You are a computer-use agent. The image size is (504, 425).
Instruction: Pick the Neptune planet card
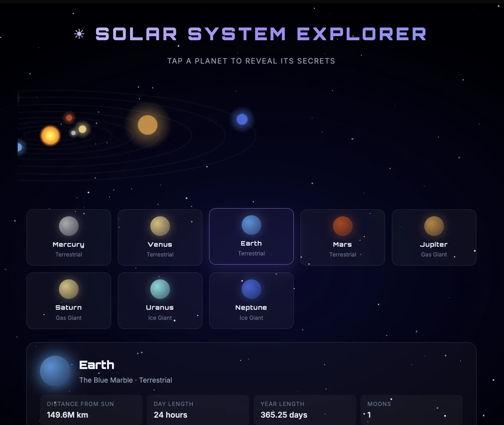tap(251, 301)
